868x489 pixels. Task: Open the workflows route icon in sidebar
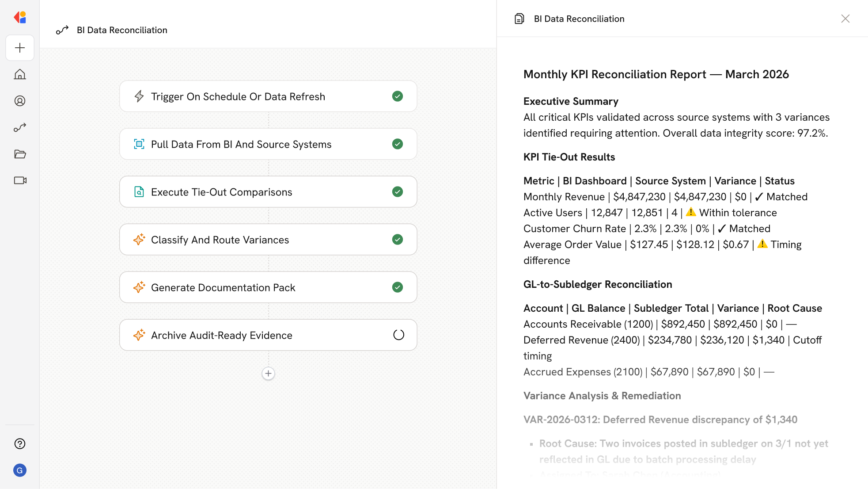pyautogui.click(x=20, y=127)
